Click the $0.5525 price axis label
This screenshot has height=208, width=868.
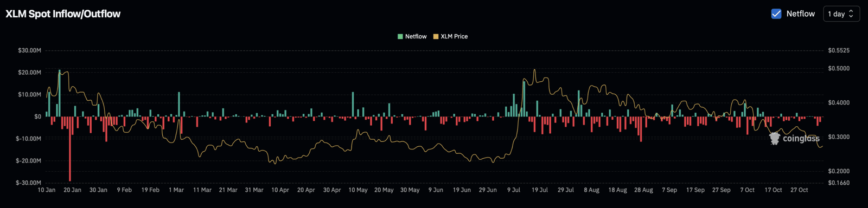pyautogui.click(x=839, y=50)
